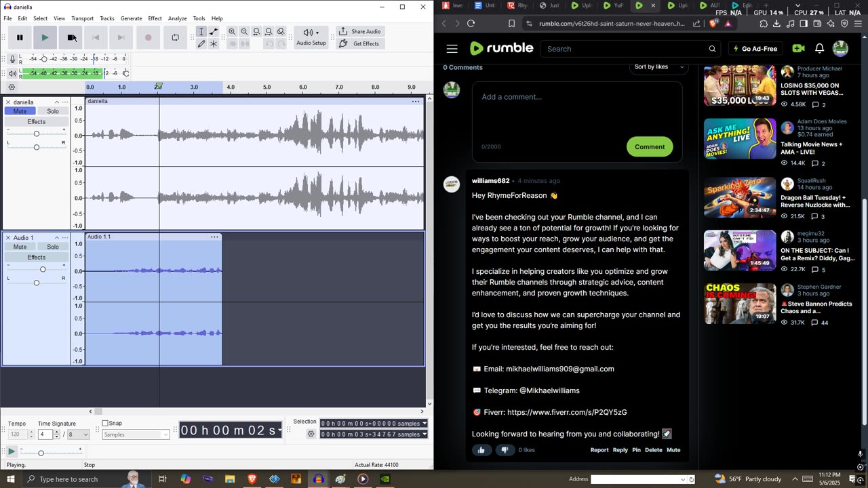This screenshot has height=488, width=868.
Task: Open selection end time format dropdown
Action: click(425, 434)
